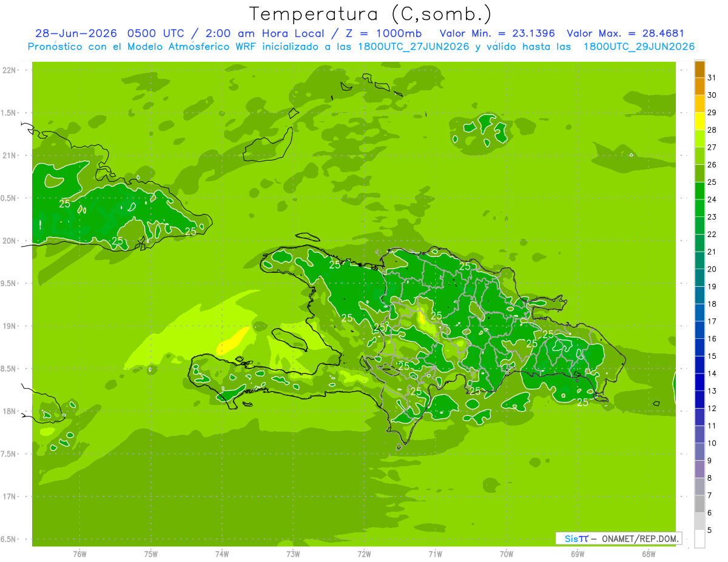The height and width of the screenshot is (562, 728).
Task: Click the legend scale value '31'
Action: click(x=712, y=78)
